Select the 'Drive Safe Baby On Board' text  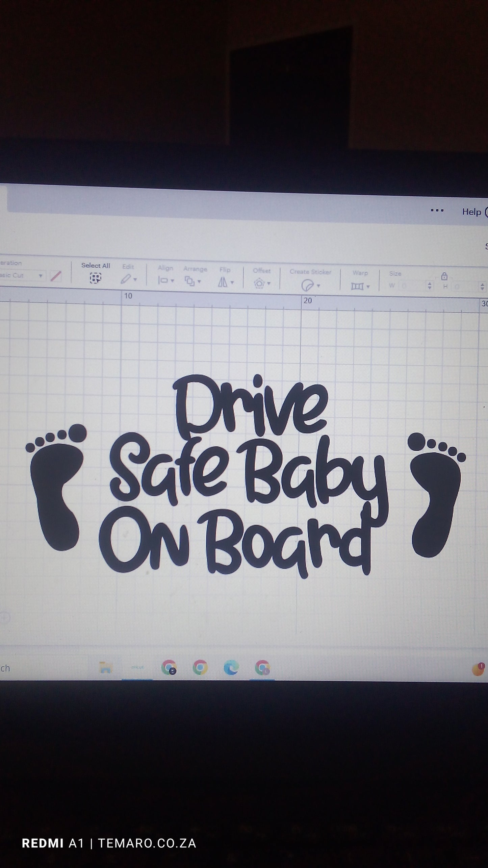click(x=244, y=476)
